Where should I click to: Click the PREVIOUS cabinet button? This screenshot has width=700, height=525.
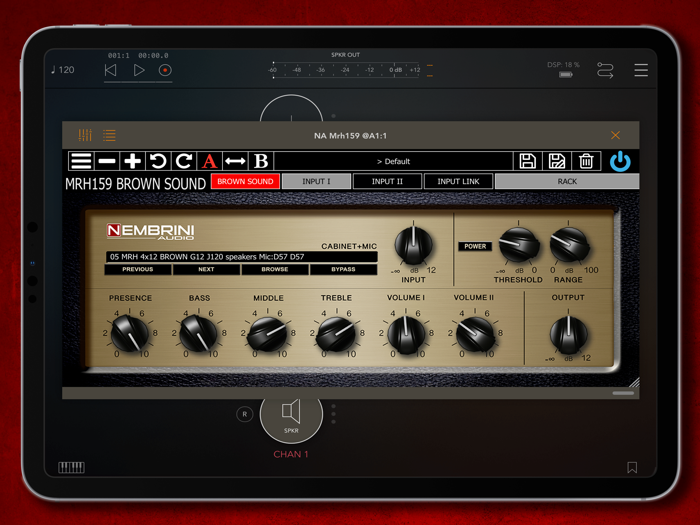[138, 269]
